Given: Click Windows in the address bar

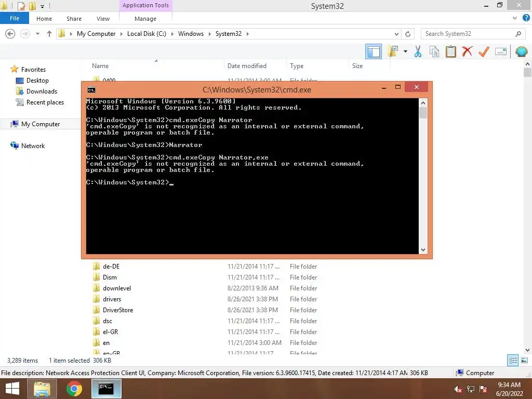Looking at the screenshot, I should click(x=191, y=34).
